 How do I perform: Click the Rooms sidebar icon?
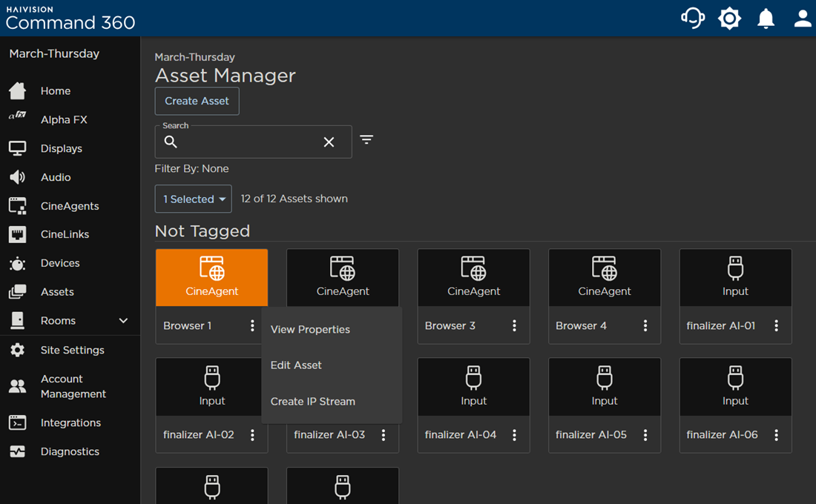coord(17,320)
